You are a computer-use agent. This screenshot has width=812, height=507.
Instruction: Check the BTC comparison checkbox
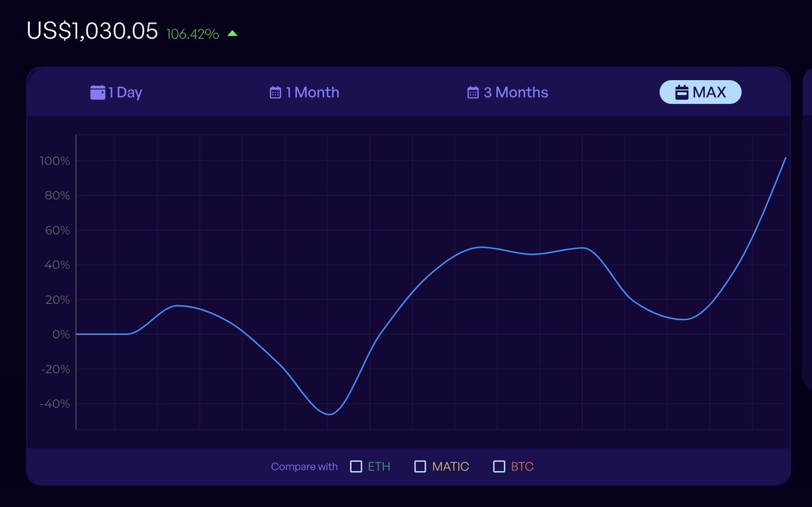click(x=499, y=466)
